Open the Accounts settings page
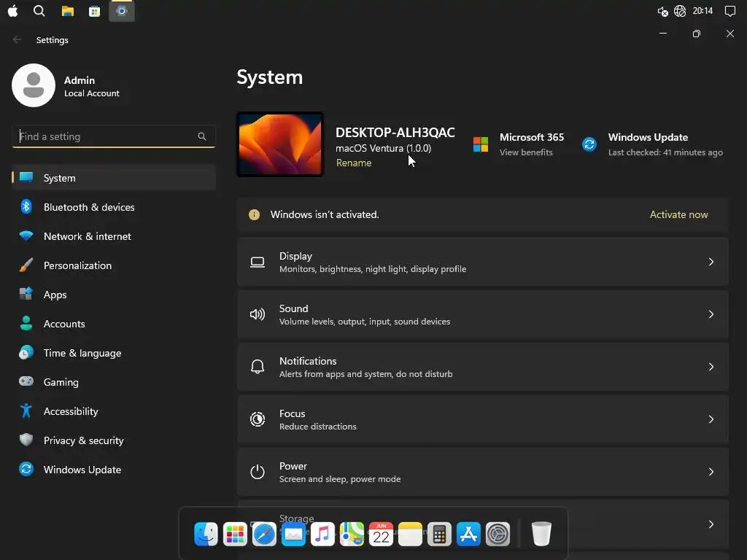747x560 pixels. pos(114,324)
